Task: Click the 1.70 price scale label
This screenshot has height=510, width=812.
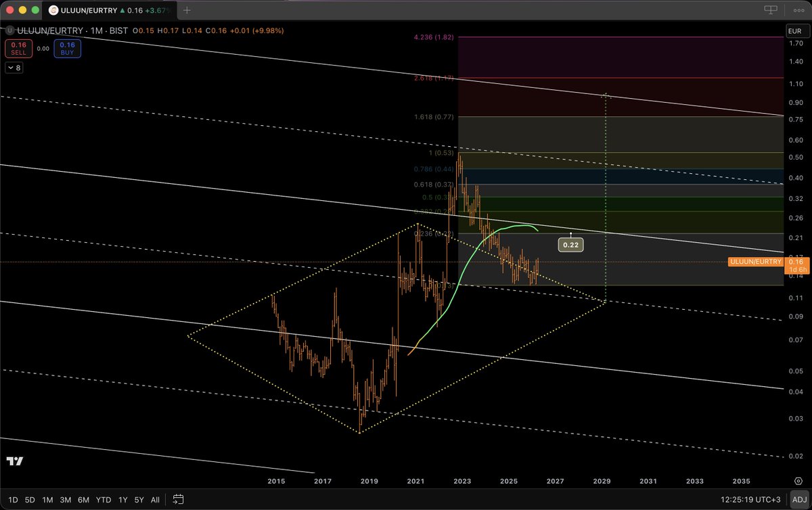Action: click(794, 43)
